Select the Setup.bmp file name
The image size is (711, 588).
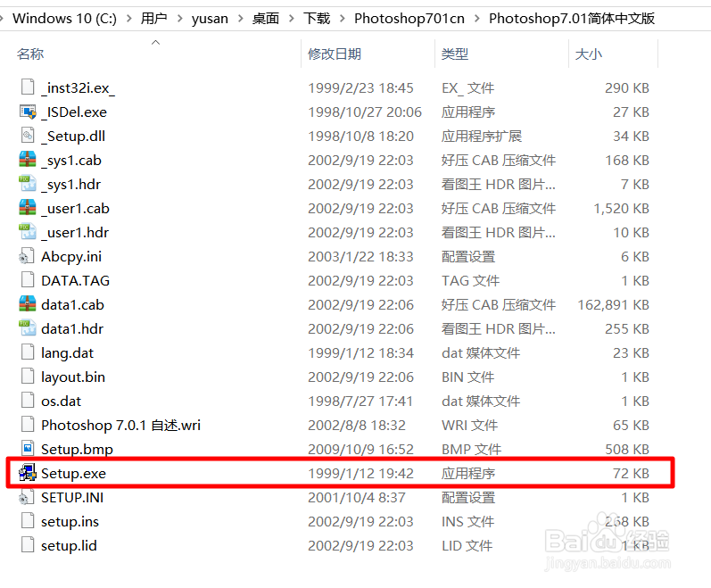pos(77,450)
